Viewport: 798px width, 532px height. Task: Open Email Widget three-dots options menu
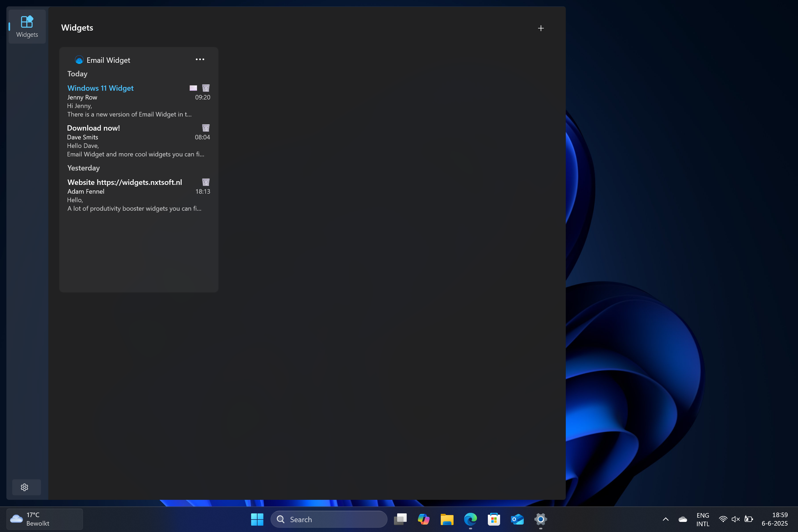200,60
